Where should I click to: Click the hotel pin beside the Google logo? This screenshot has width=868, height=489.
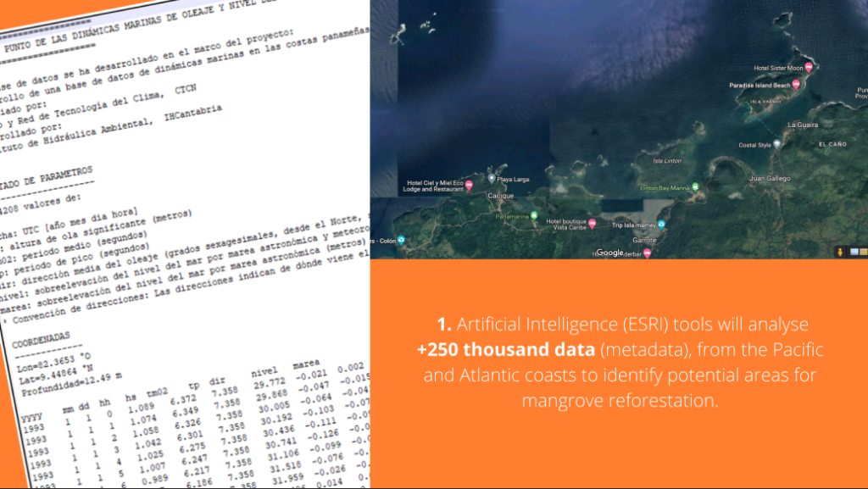(x=647, y=253)
